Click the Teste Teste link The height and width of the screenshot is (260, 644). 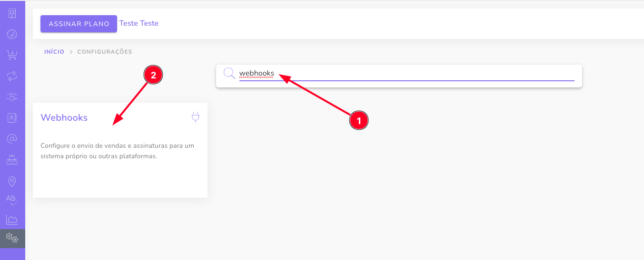click(139, 23)
